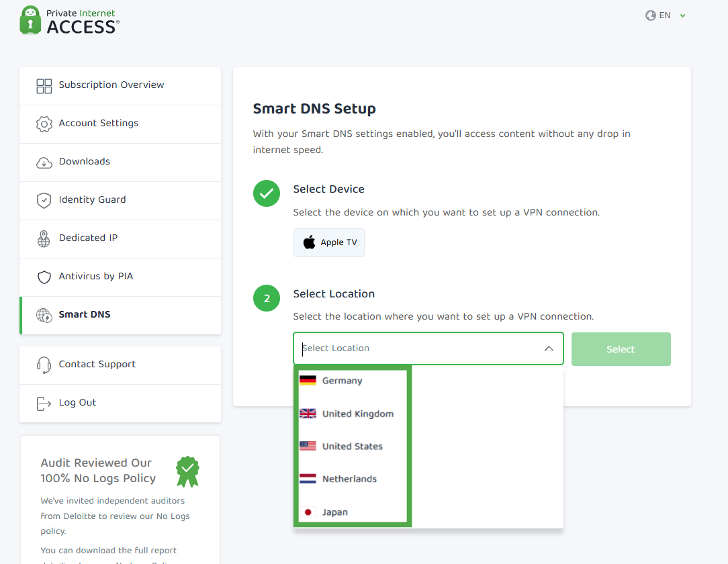
Task: Open the EN language dropdown arrow
Action: coord(682,16)
